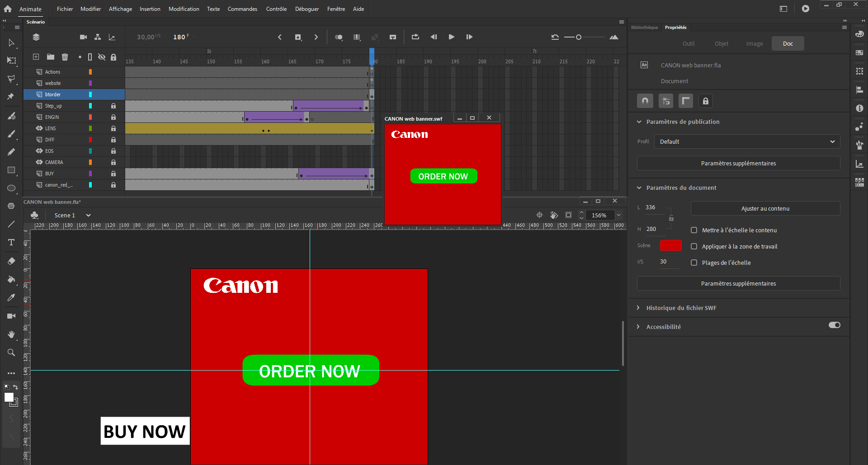Image resolution: width=868 pixels, height=465 pixels.
Task: Collapse Paramètres de publication section
Action: point(639,122)
